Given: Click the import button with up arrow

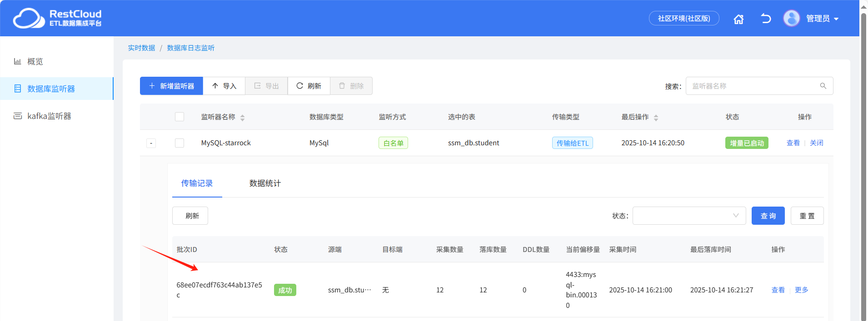Looking at the screenshot, I should (224, 86).
